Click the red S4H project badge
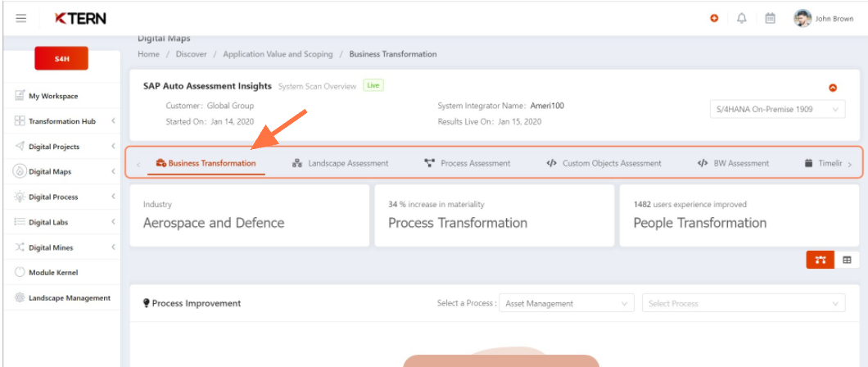The height and width of the screenshot is (367, 868). tap(61, 58)
